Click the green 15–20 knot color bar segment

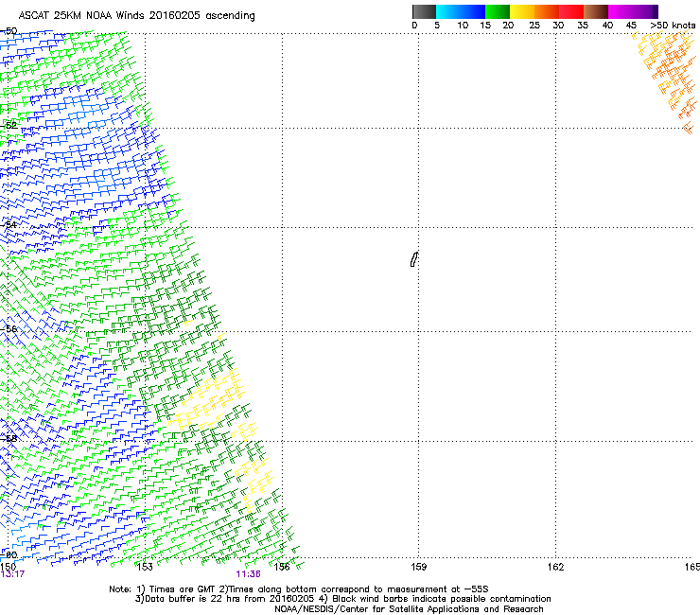coord(498,11)
